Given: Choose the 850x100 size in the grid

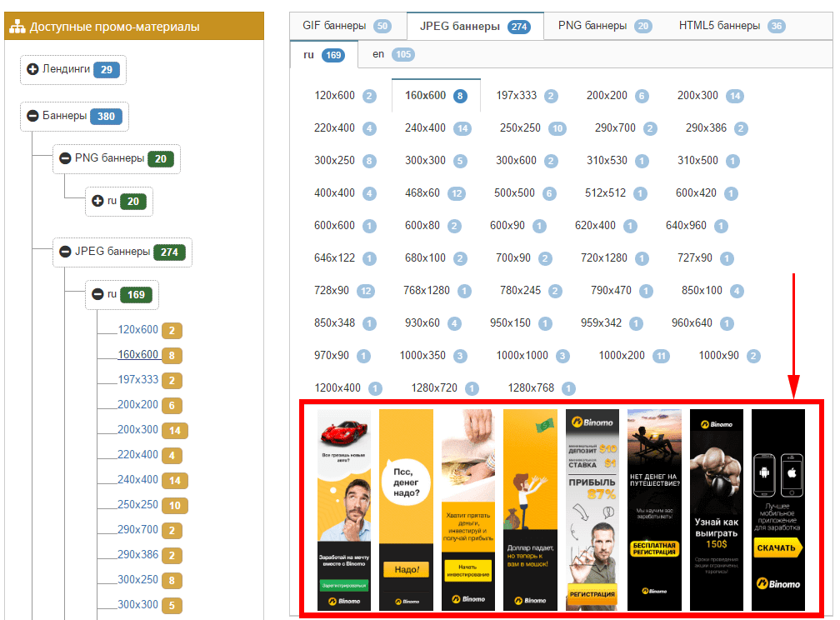Looking at the screenshot, I should point(712,291).
